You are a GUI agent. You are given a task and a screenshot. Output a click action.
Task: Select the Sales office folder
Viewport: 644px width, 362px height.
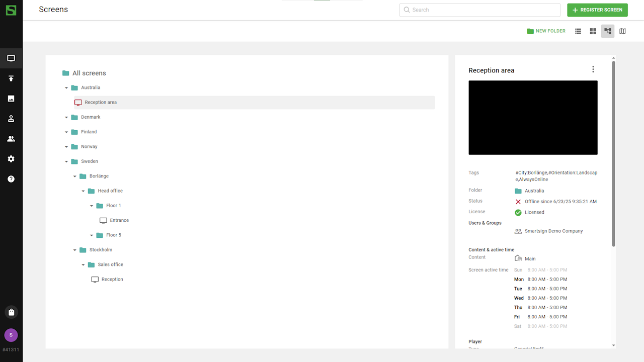point(106,265)
